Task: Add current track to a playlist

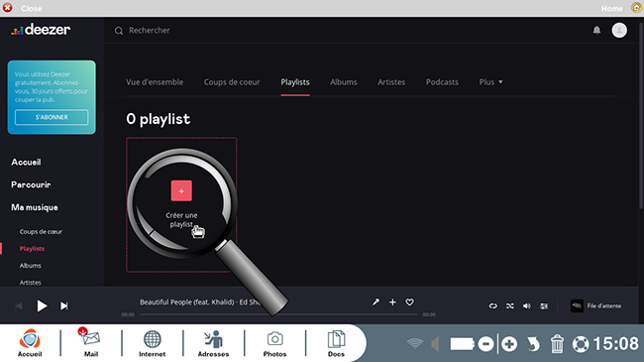Action: click(x=392, y=302)
